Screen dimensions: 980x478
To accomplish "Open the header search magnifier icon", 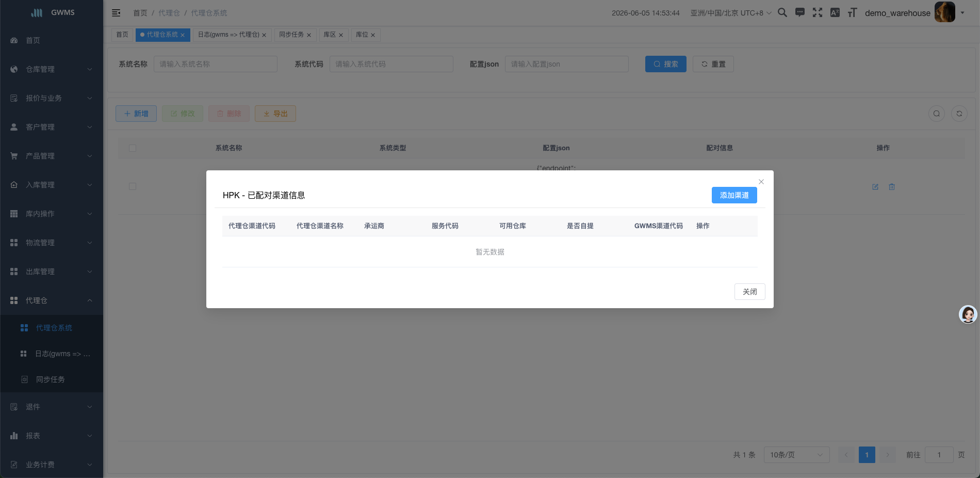I will coord(782,12).
